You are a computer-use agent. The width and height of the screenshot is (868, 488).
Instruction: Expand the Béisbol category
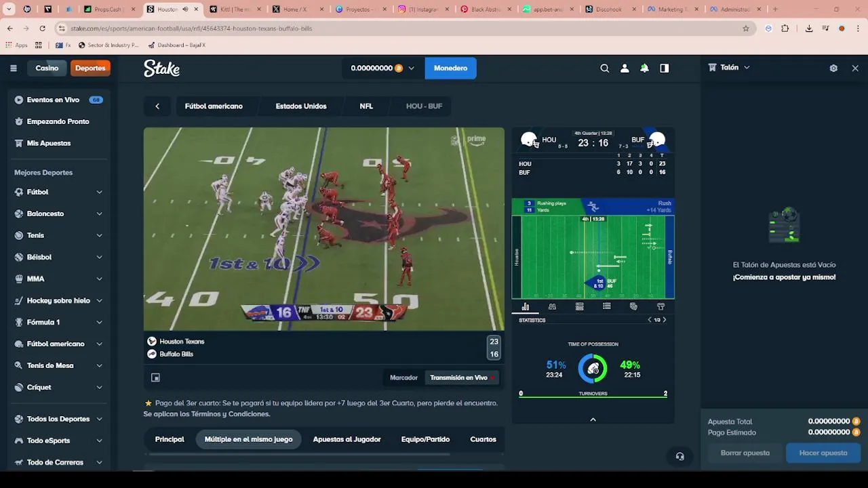58,257
